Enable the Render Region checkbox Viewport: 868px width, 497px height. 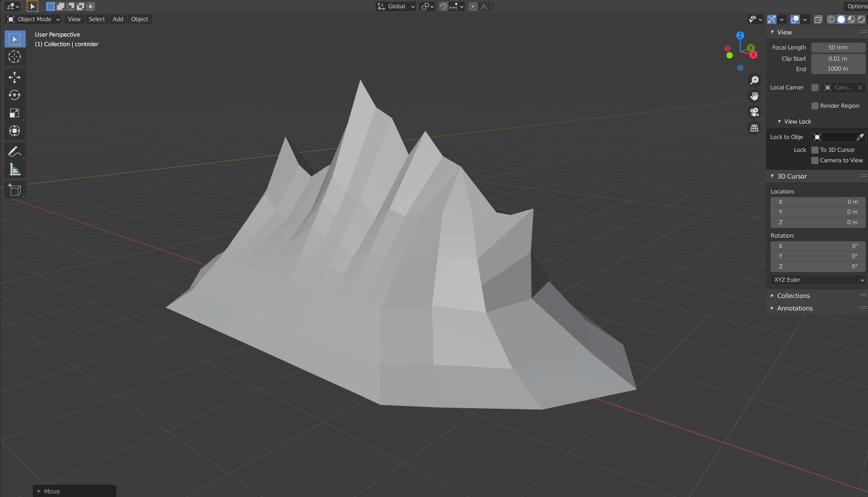click(x=815, y=106)
